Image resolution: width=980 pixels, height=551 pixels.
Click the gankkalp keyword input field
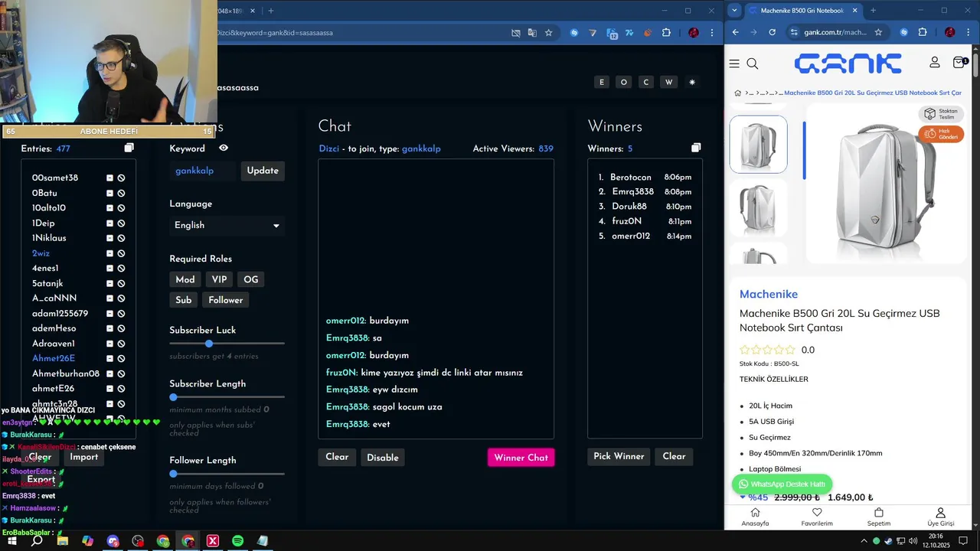pos(203,171)
